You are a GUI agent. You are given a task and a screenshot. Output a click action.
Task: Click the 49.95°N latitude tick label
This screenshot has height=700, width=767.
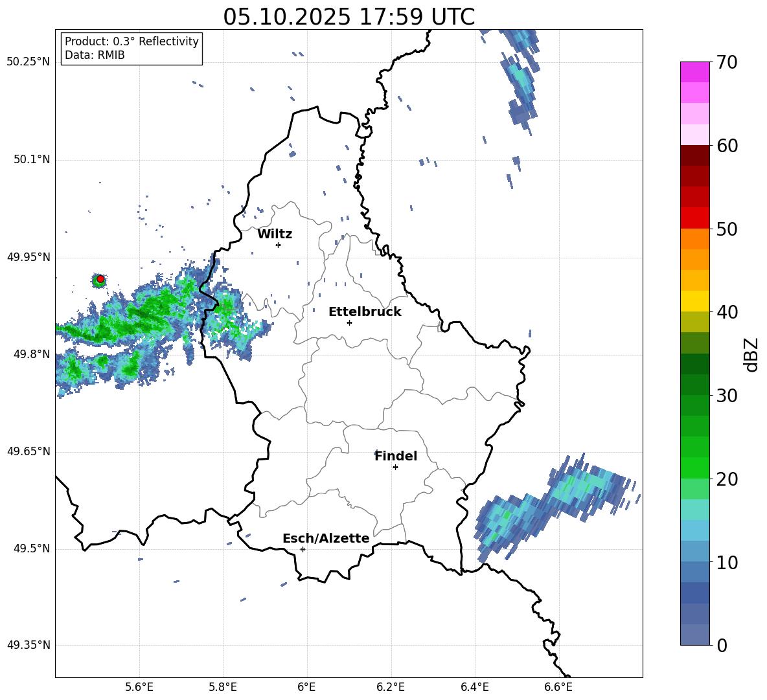click(x=29, y=256)
